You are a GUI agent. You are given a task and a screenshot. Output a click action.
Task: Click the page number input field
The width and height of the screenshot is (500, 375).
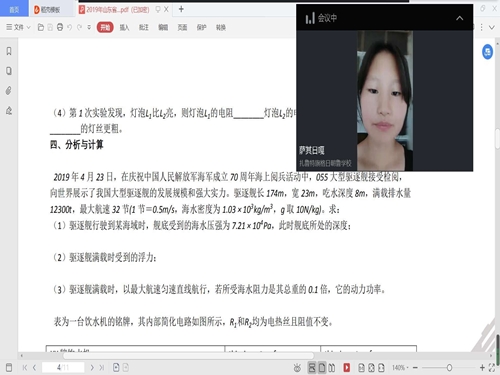point(63,368)
